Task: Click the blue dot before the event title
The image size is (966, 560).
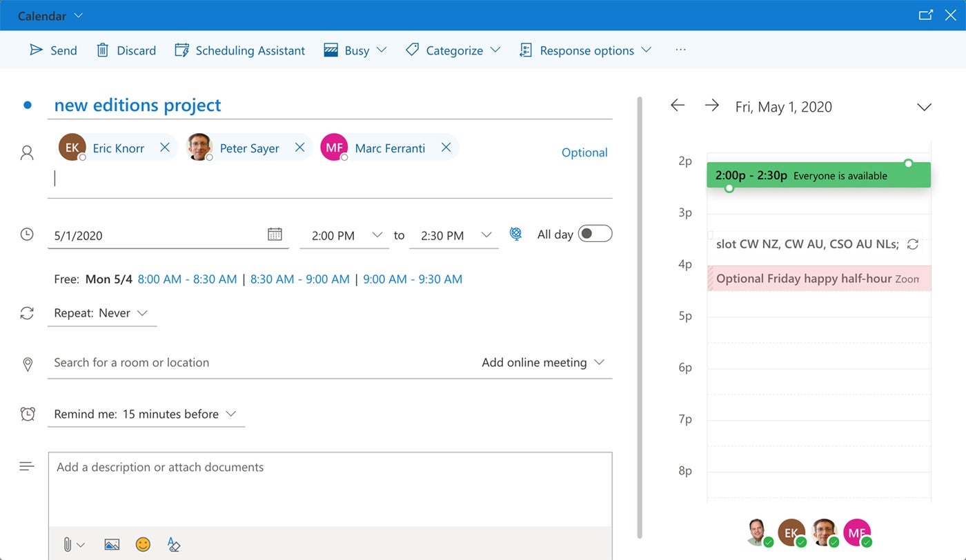Action: pos(28,105)
